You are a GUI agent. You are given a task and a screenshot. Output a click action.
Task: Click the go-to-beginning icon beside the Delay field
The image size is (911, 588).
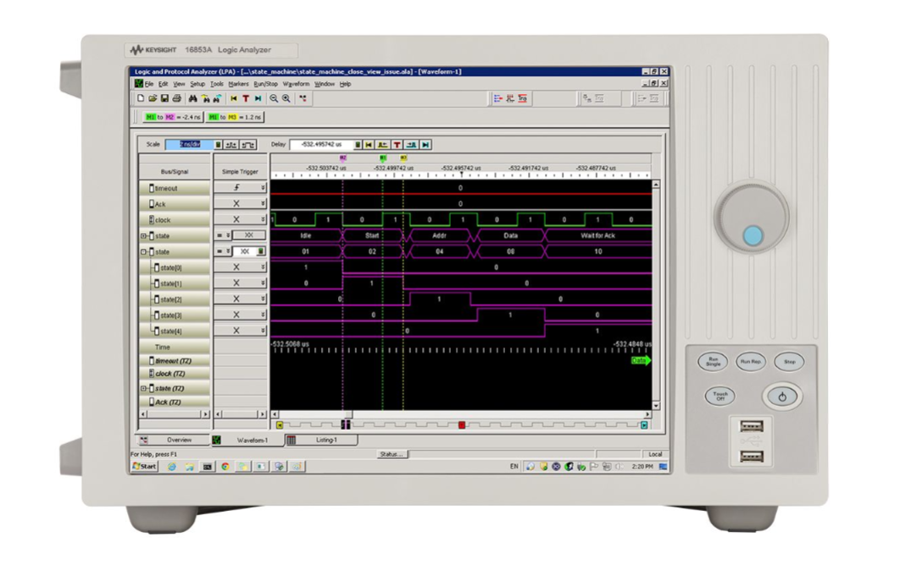(x=367, y=144)
